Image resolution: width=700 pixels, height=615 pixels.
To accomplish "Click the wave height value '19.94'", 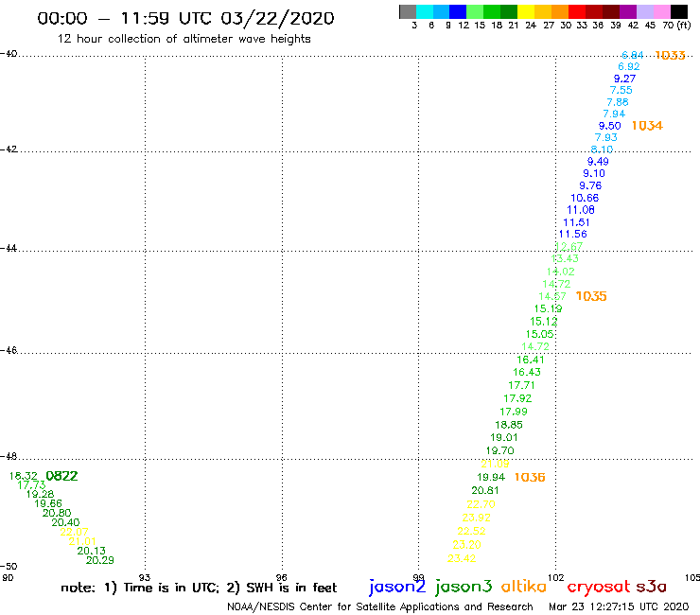I will pos(491,477).
